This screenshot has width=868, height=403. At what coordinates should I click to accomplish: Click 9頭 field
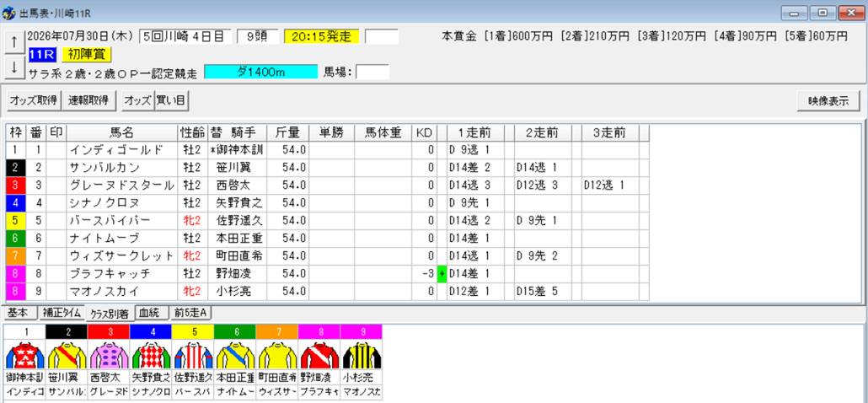pos(257,36)
